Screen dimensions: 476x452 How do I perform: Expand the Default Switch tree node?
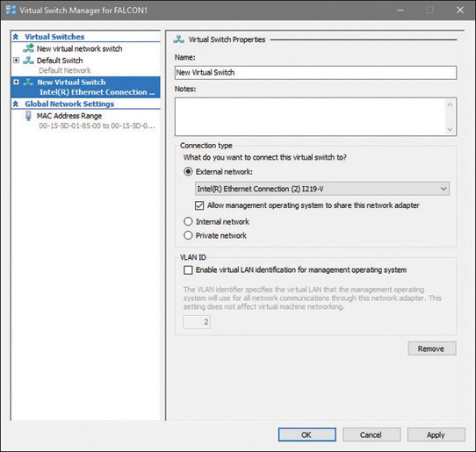click(16, 60)
